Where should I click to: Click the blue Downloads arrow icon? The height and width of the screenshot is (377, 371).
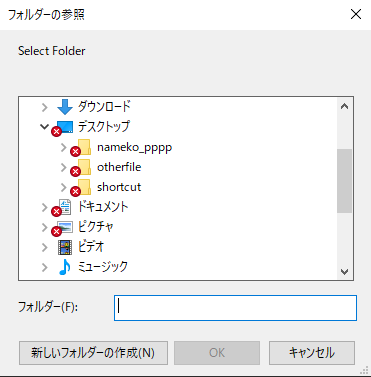click(65, 107)
